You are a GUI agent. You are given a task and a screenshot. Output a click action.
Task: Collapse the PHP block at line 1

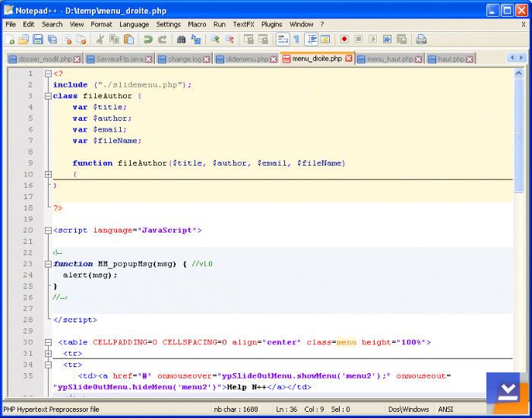(48, 74)
